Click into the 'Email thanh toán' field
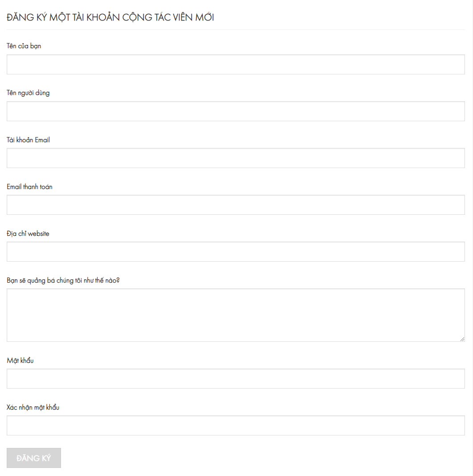Screen dimensions: 473x476 pyautogui.click(x=236, y=205)
